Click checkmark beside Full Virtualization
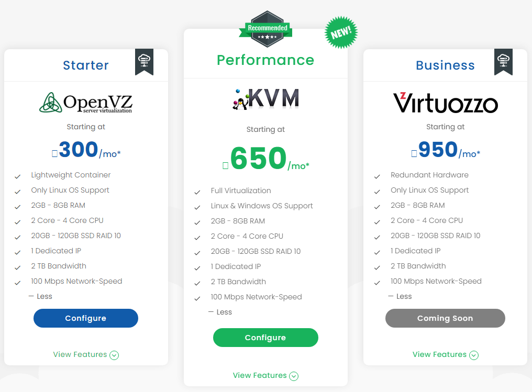 pos(197,192)
